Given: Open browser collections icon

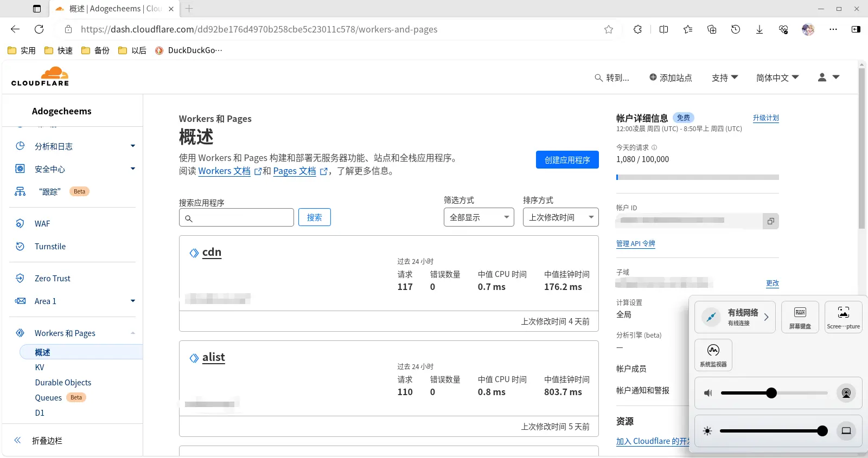Looking at the screenshot, I should [712, 29].
